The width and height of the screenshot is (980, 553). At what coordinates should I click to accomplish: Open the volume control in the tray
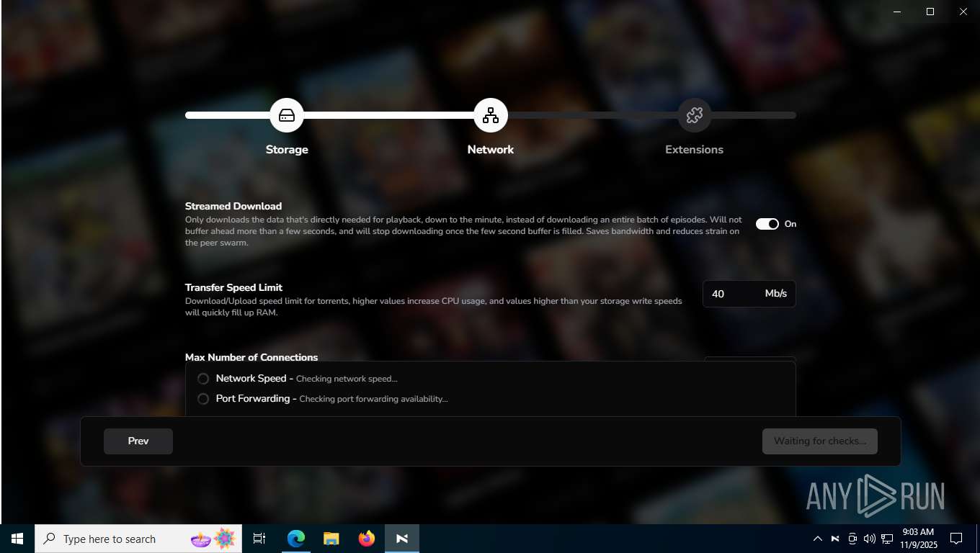pos(870,539)
